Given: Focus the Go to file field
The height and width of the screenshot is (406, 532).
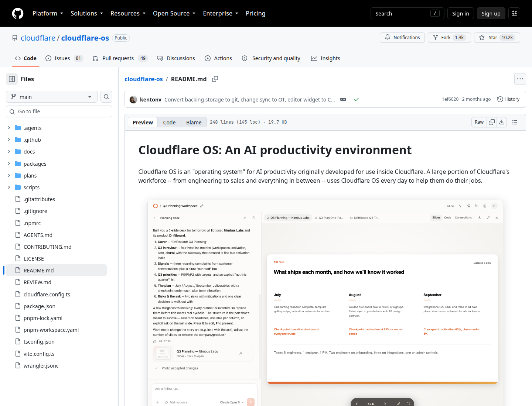Looking at the screenshot, I should [59, 111].
